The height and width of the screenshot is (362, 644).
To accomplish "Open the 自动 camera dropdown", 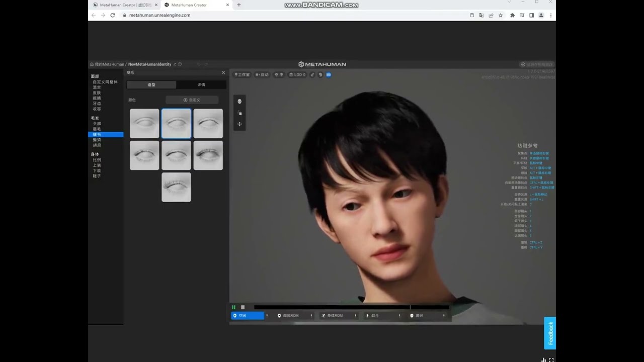I will (x=262, y=75).
